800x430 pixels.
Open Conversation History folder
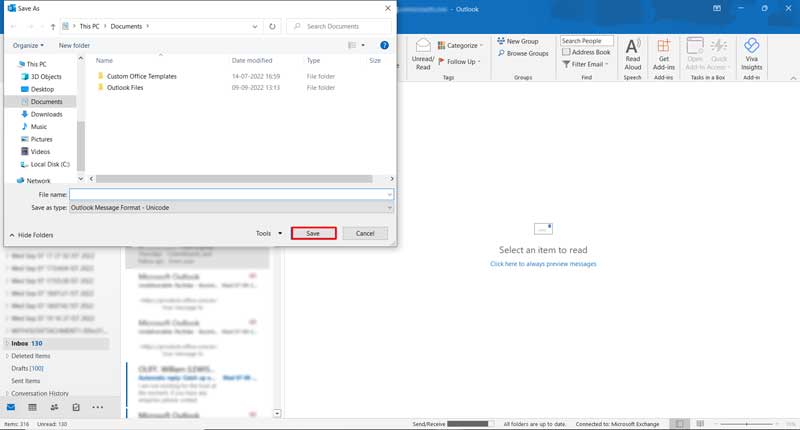point(40,393)
